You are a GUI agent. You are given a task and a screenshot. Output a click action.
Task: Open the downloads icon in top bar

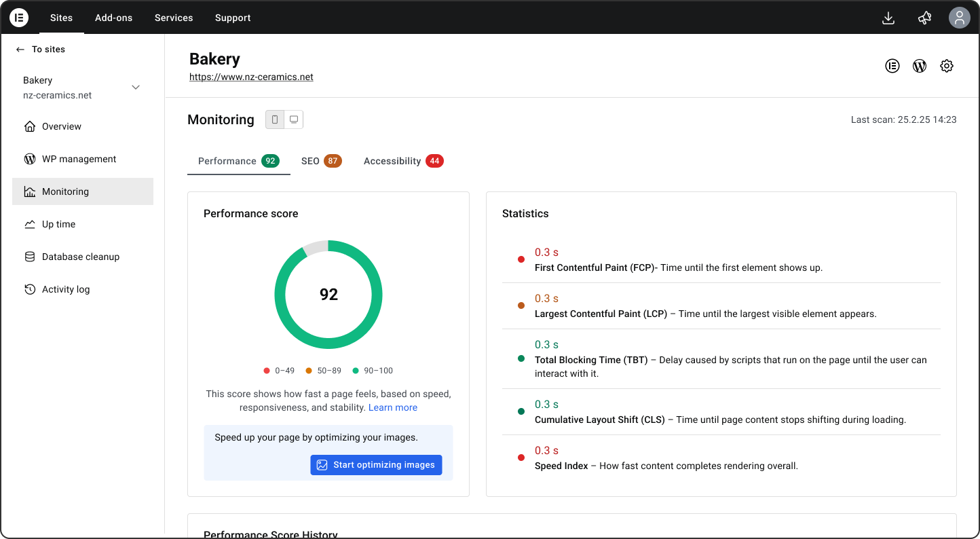[888, 18]
